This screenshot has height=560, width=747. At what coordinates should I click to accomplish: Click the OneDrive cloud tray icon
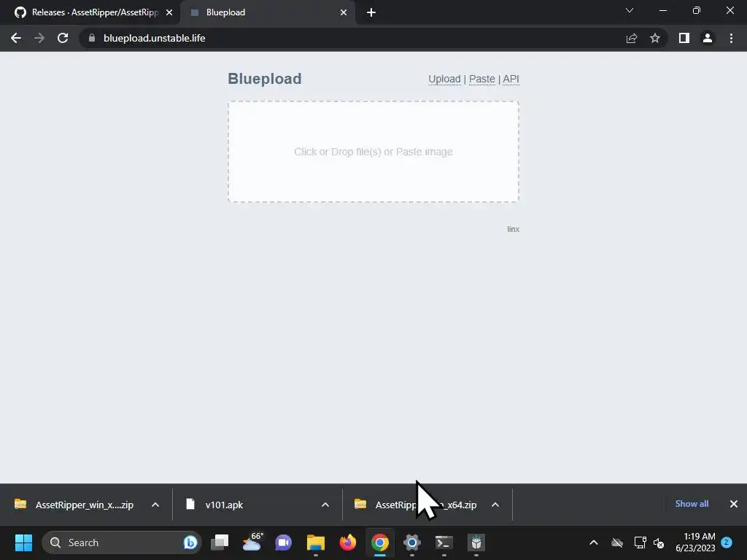point(617,542)
